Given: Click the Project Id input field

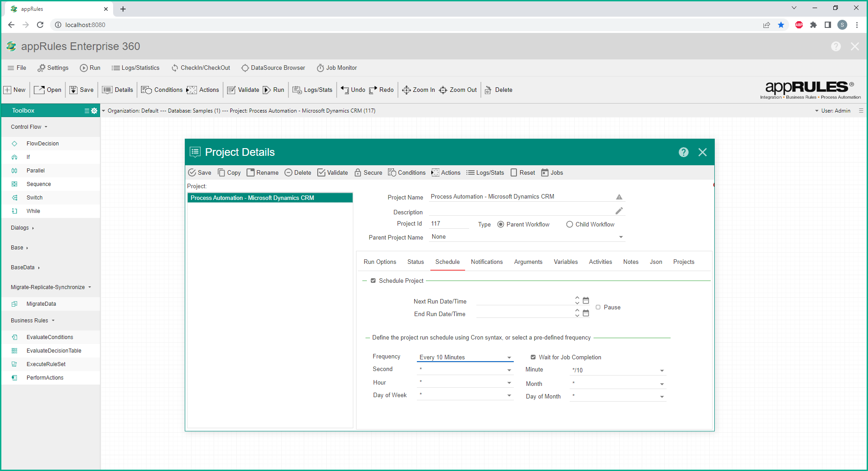Looking at the screenshot, I should click(x=449, y=224).
